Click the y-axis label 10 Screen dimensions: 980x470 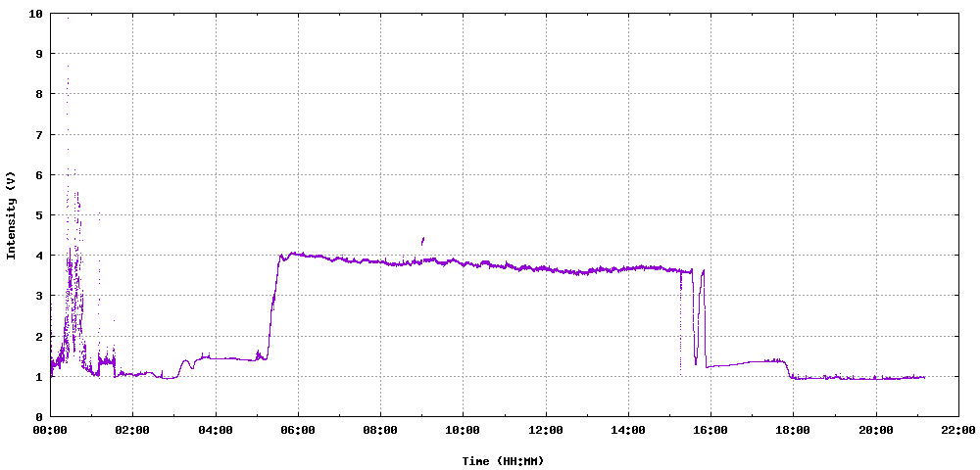pos(35,13)
